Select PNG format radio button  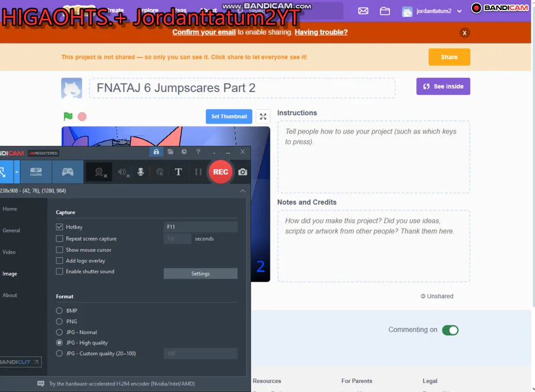59,321
